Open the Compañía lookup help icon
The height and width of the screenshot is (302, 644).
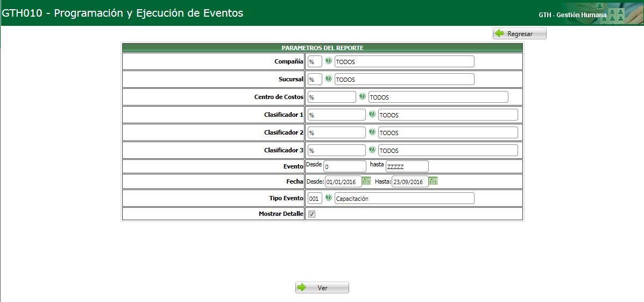329,61
